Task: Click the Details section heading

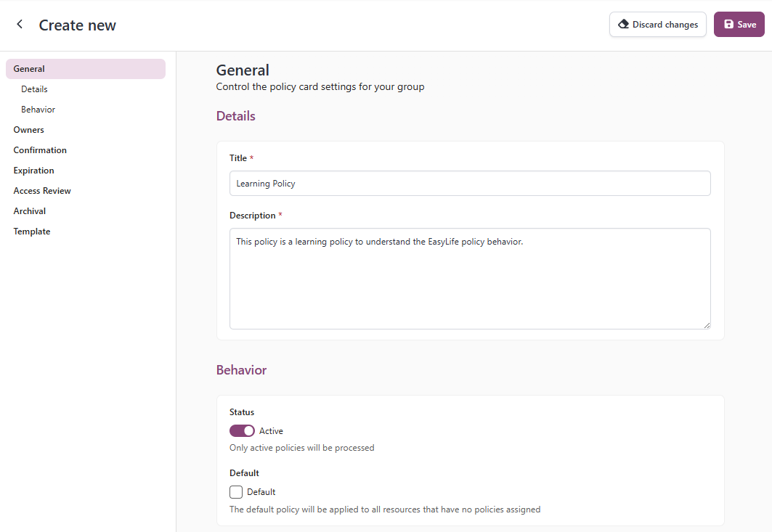Action: point(235,115)
